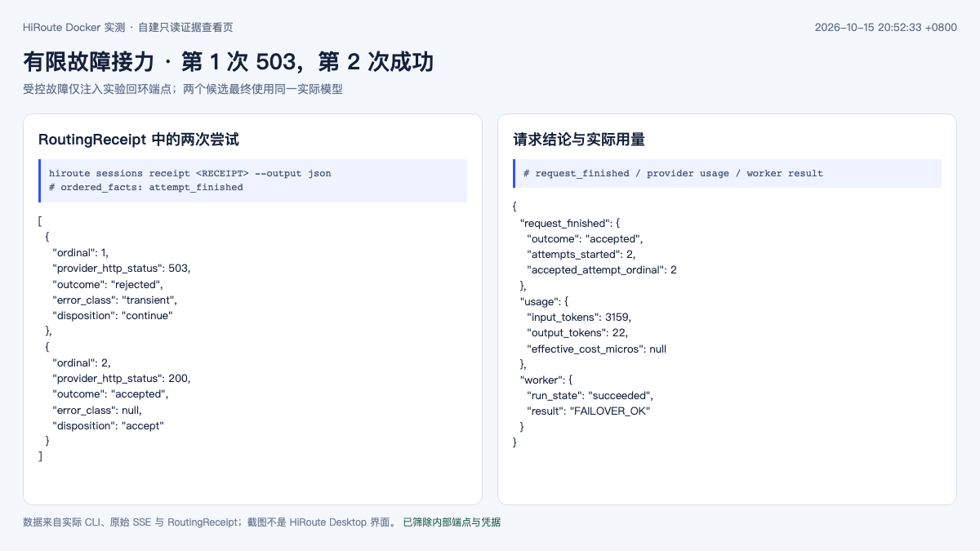
Task: Click the '# request_finished / provider usage' comment
Action: (x=673, y=173)
